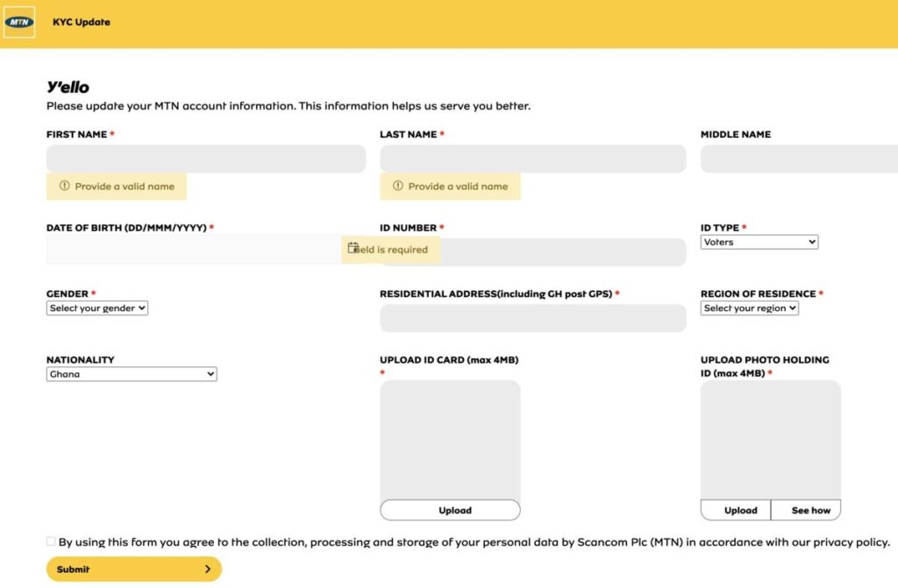The height and width of the screenshot is (588, 898).
Task: Click the Submit button arrow icon
Action: click(x=208, y=570)
